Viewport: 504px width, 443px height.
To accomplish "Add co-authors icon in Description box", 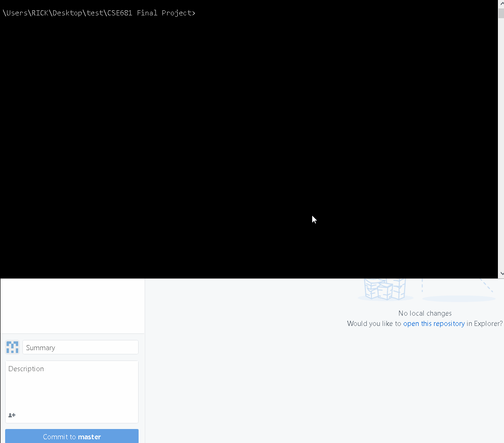I will (x=12, y=415).
